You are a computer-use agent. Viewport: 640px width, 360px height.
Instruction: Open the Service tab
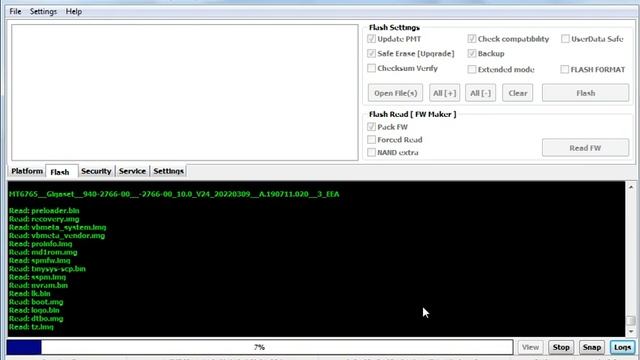(132, 171)
